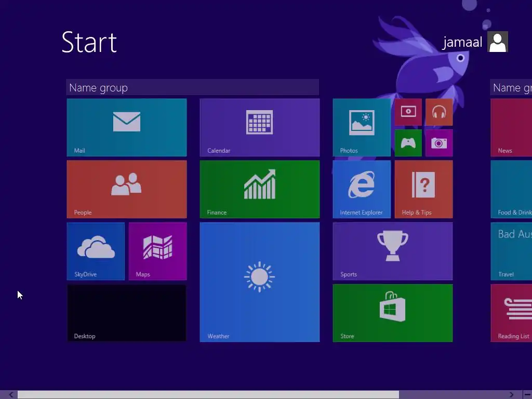Open the Travel tile
The image size is (532, 399).
point(511,251)
